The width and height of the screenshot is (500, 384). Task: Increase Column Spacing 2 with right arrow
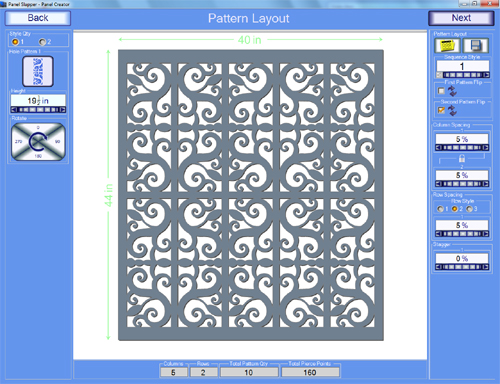tap(486, 184)
